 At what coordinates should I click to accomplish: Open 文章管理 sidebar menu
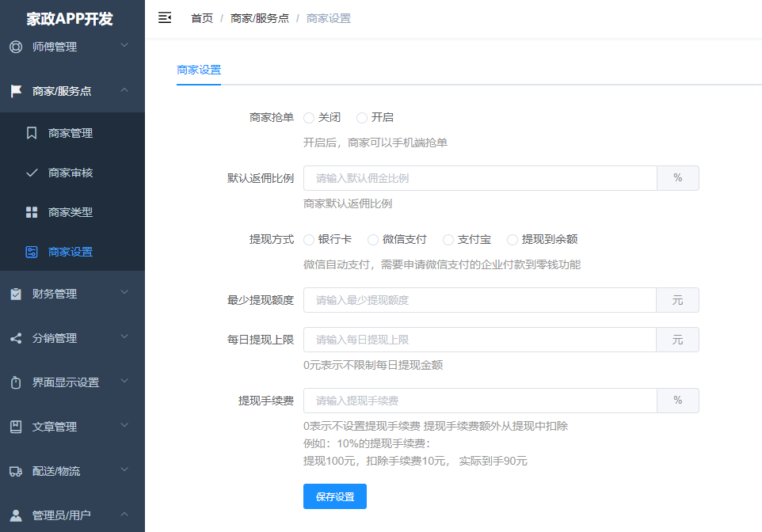click(72, 427)
